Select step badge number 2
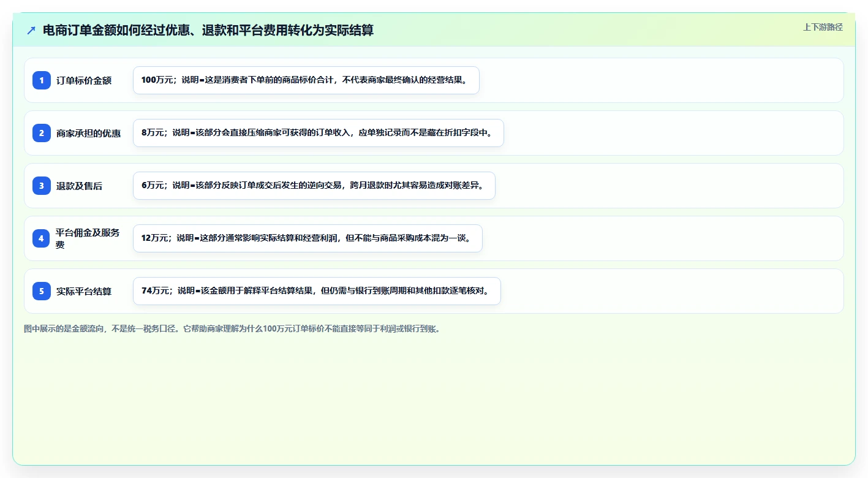The height and width of the screenshot is (478, 868). [42, 132]
